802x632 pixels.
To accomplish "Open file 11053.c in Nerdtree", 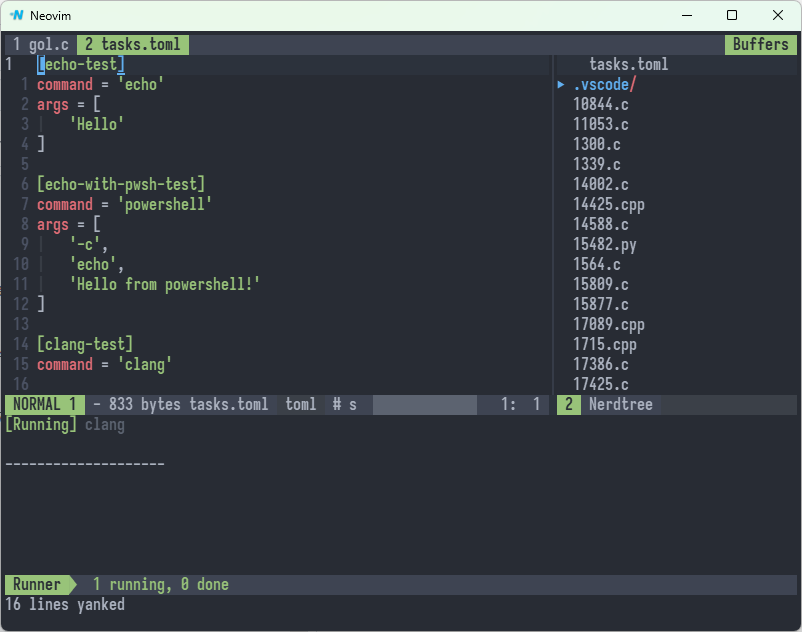I will 600,124.
